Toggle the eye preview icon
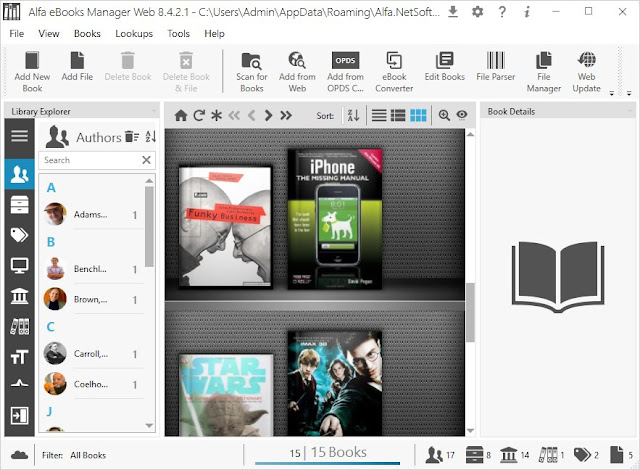 click(x=462, y=115)
